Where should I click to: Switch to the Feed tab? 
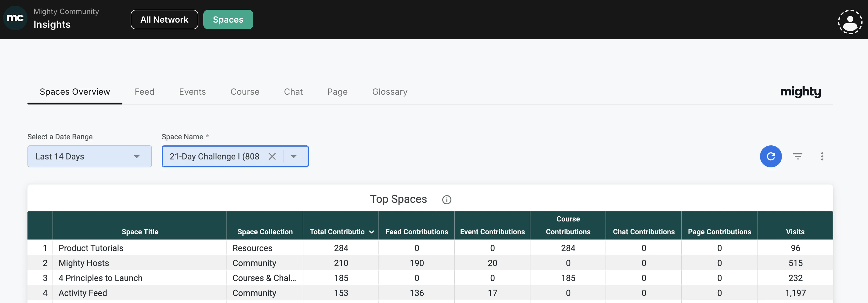pyautogui.click(x=145, y=92)
